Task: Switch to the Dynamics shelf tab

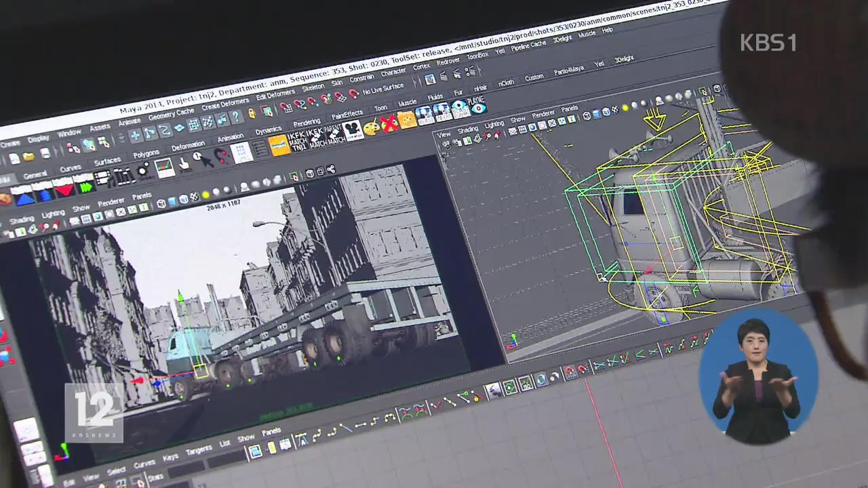Action: click(268, 130)
